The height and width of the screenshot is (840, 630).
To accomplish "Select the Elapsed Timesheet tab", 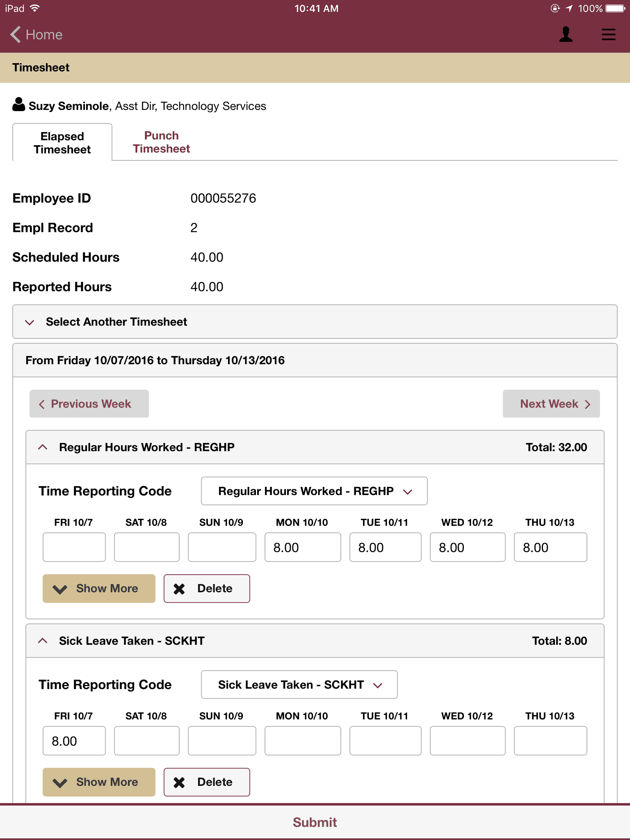I will pos(62,142).
